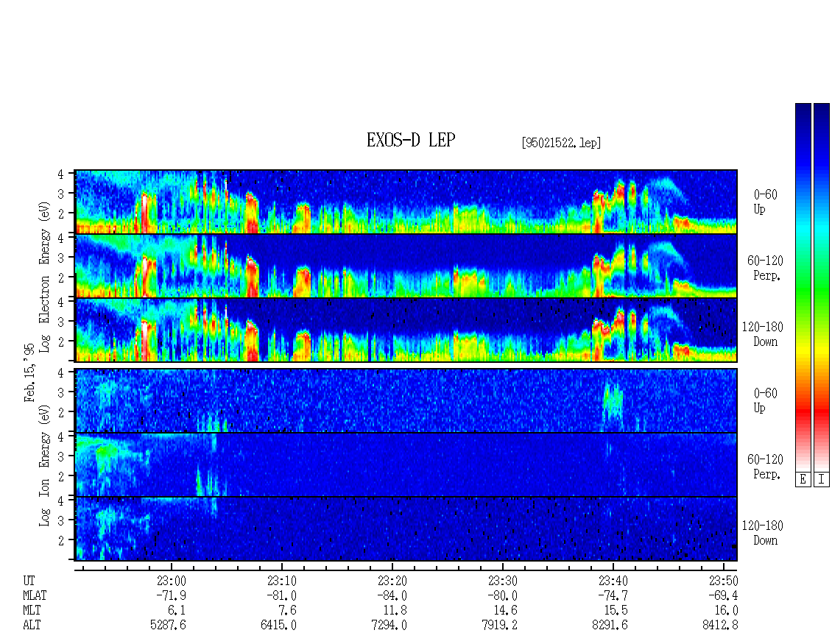Click the ion 60-120 Perp. spectrogram panel
Image resolution: width=832 pixels, height=644 pixels.
click(406, 464)
